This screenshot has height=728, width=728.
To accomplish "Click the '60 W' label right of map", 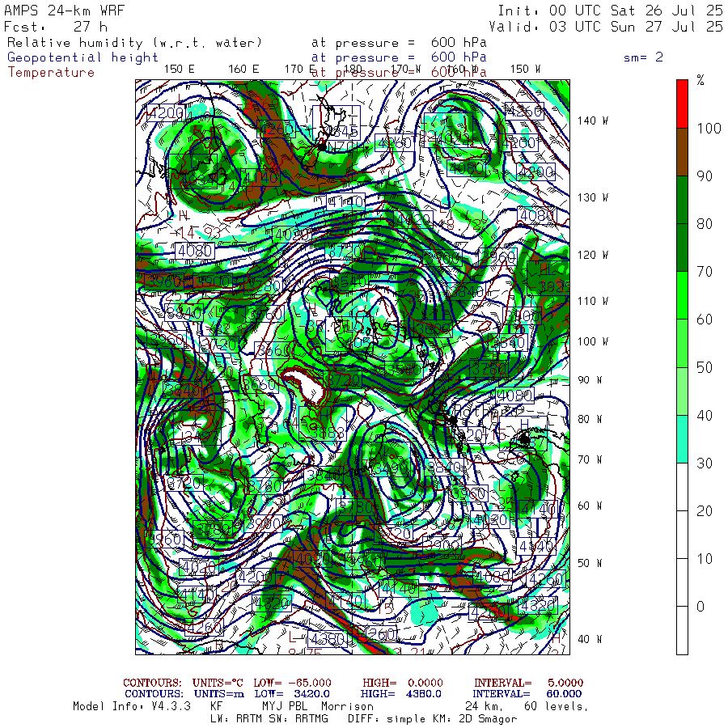I will point(590,506).
